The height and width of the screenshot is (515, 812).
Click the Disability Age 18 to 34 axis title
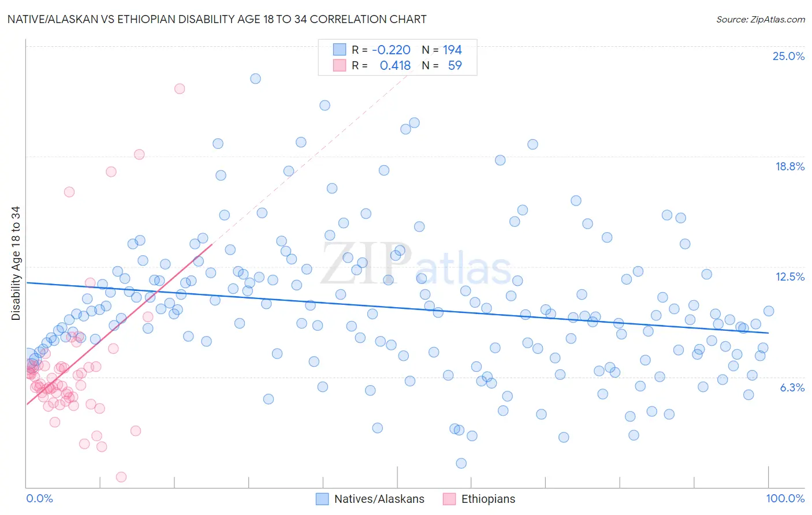point(16,263)
